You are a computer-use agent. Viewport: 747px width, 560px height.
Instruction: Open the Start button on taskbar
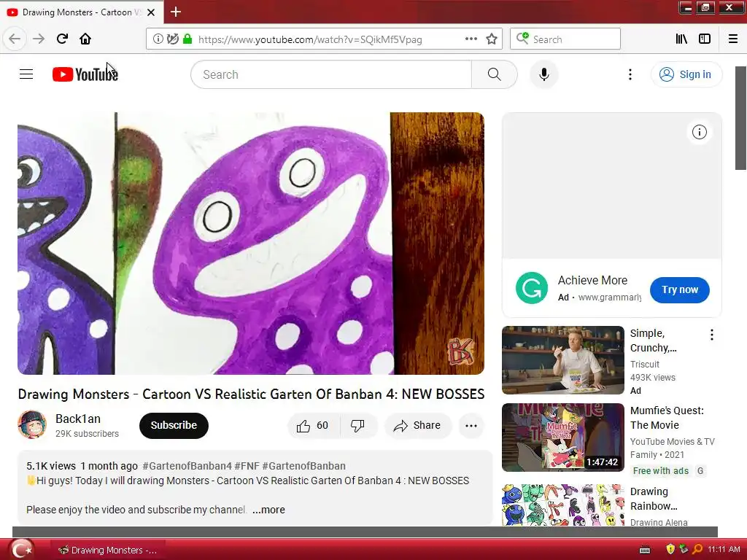tap(21, 550)
